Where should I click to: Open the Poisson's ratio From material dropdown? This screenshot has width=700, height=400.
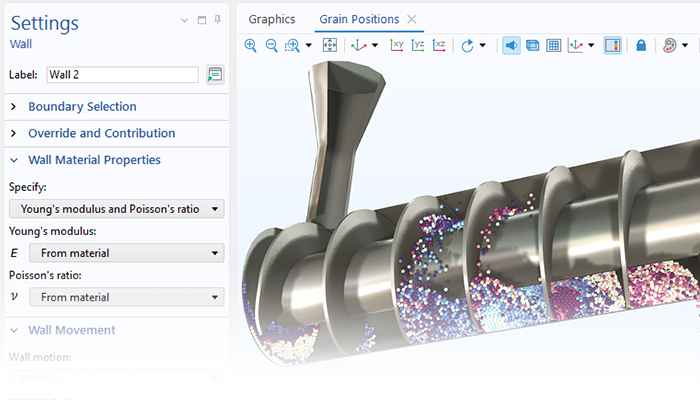coord(126,297)
